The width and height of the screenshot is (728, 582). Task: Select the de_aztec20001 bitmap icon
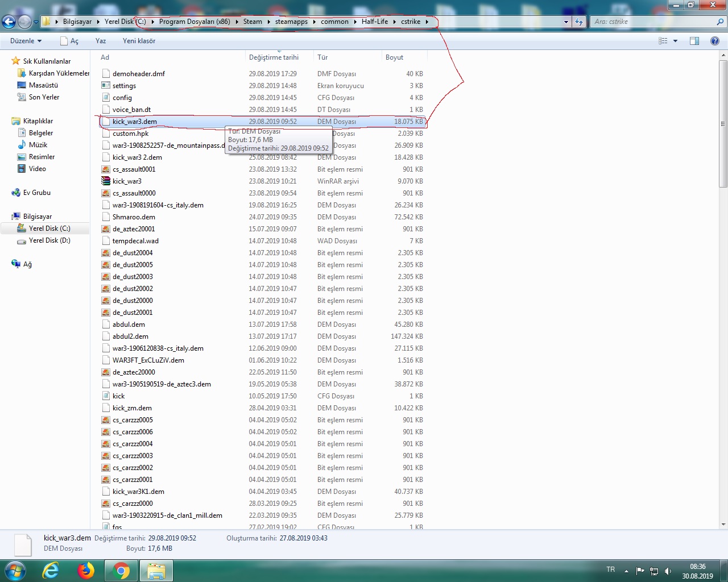coord(106,229)
